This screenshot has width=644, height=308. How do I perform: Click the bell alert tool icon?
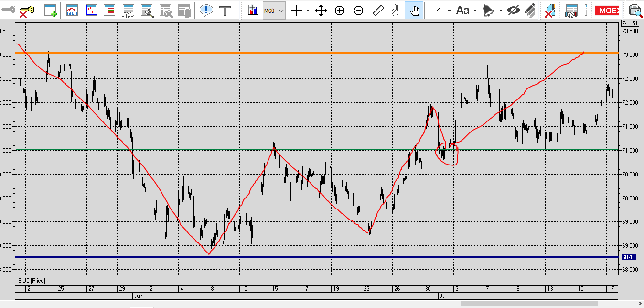click(x=488, y=11)
